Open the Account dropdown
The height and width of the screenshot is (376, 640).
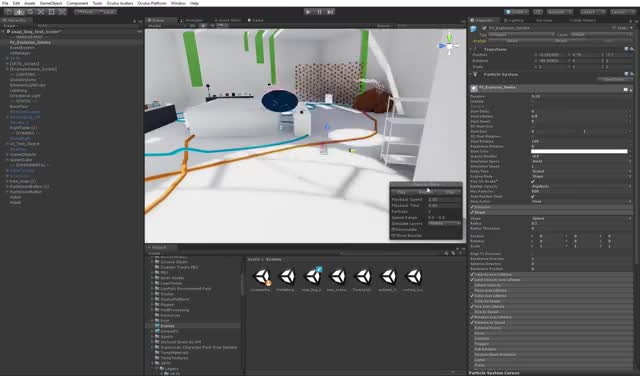click(559, 12)
